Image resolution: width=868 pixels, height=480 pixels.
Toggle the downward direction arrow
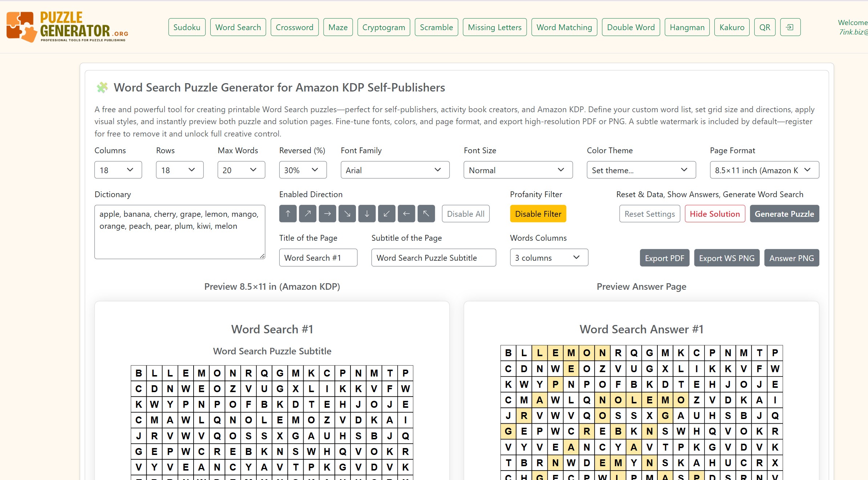pyautogui.click(x=367, y=214)
